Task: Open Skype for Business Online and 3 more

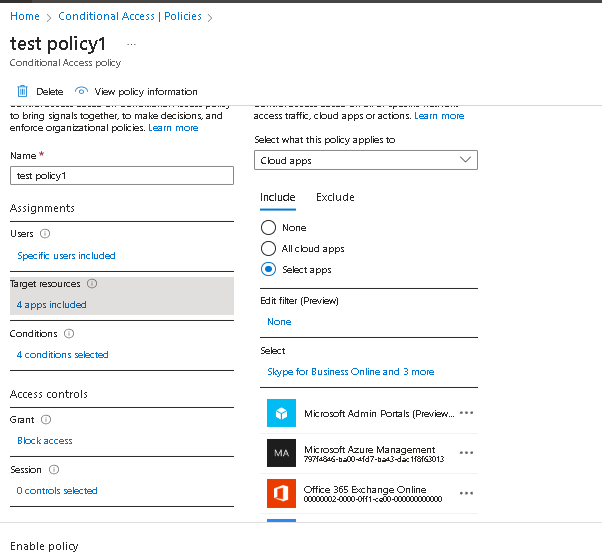Action: click(x=351, y=372)
